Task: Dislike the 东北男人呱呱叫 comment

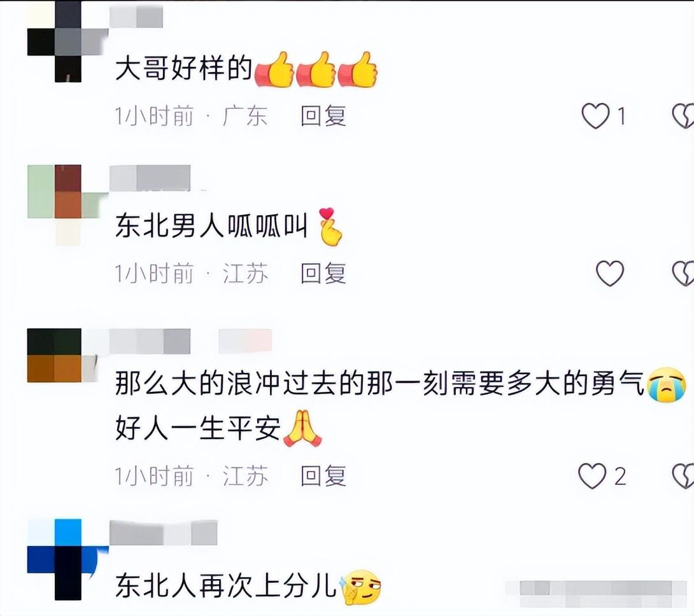Action: tap(683, 274)
